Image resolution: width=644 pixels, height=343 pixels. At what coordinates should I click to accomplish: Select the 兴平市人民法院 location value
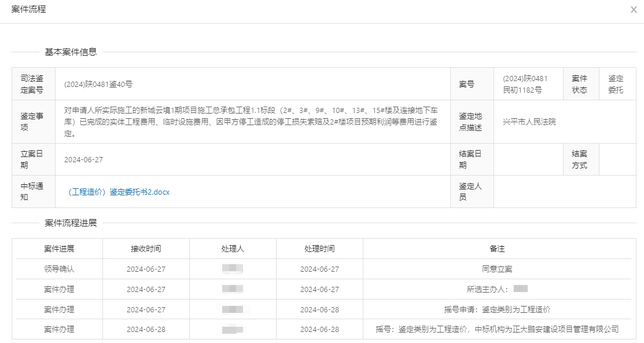coord(529,122)
